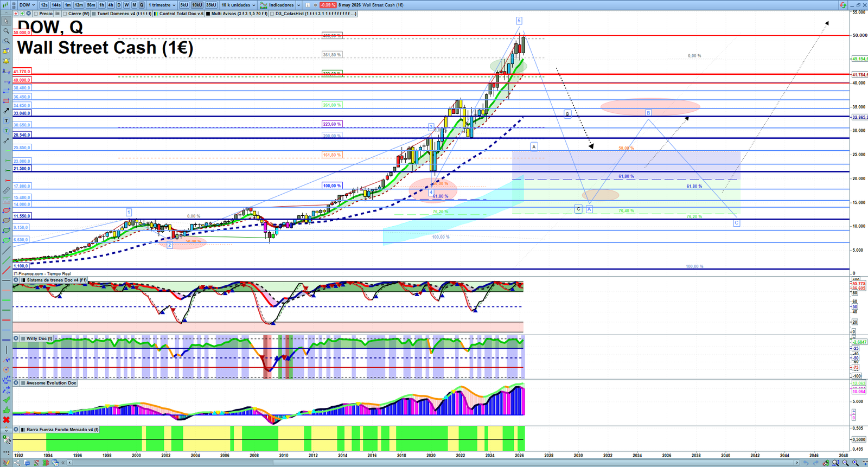Close the Awesome Evolution Doc panel
The width and height of the screenshot is (868, 467).
pyautogui.click(x=16, y=383)
